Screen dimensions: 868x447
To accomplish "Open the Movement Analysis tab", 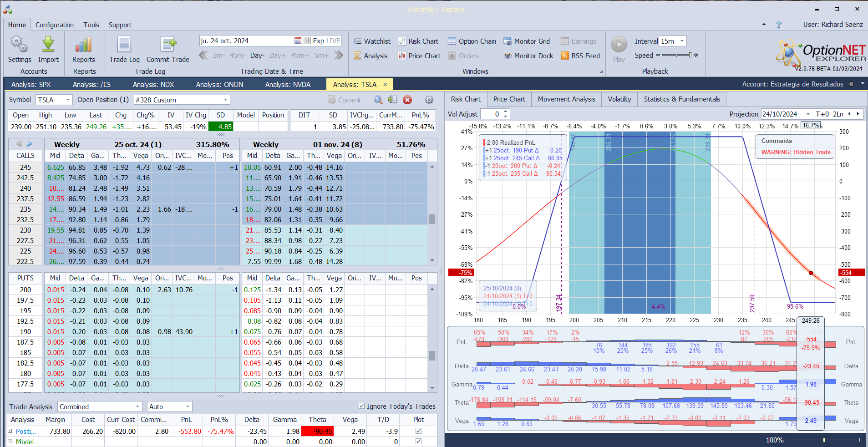I will pos(566,99).
